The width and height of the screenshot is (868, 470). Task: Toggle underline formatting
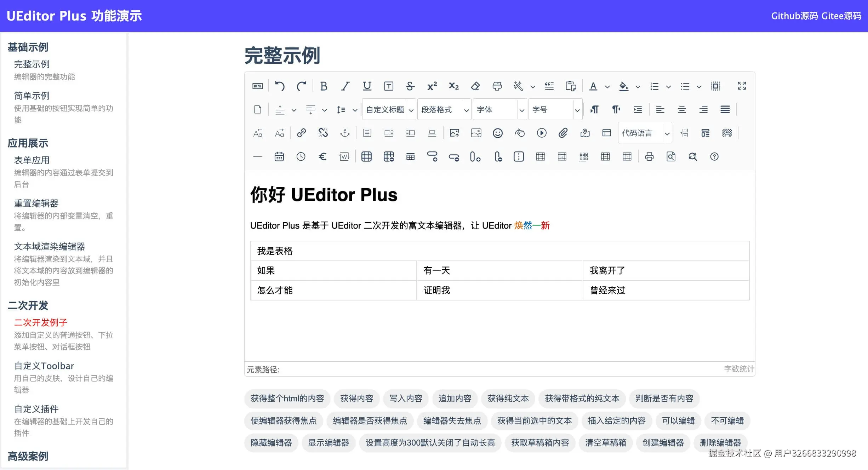[x=367, y=86]
